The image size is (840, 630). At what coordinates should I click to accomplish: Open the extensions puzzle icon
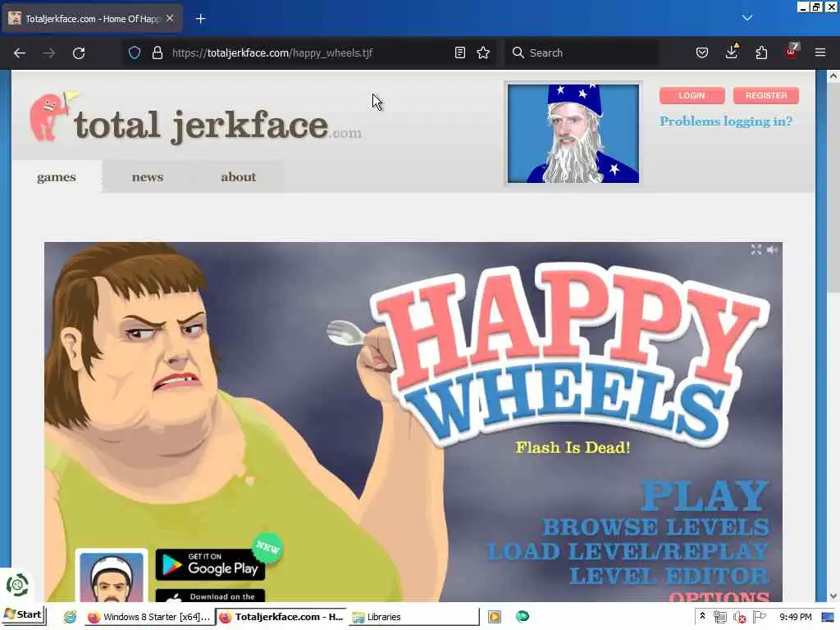(x=761, y=52)
